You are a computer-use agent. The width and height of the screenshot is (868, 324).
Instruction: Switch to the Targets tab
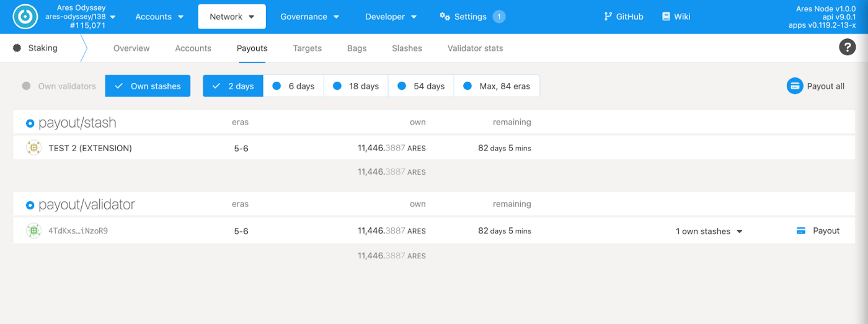(x=308, y=48)
